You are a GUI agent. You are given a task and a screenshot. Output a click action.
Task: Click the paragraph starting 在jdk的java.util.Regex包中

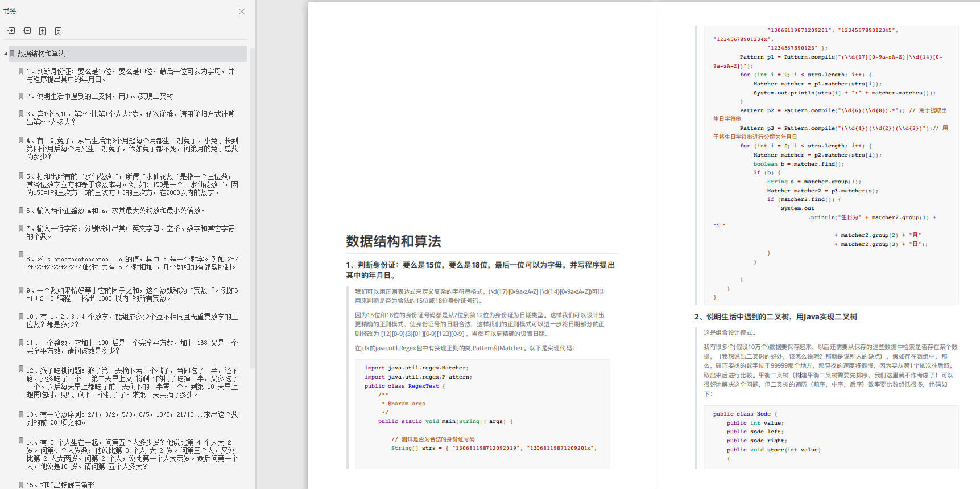(465, 348)
